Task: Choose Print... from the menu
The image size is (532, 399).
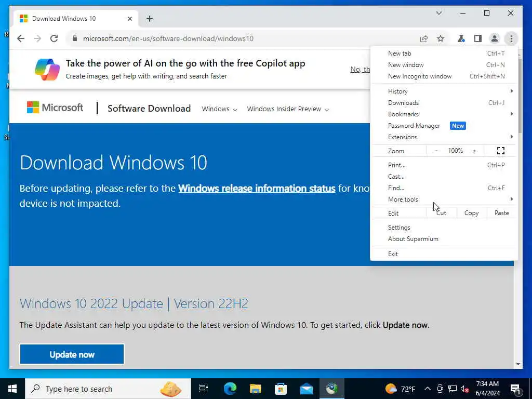Action: click(444, 165)
